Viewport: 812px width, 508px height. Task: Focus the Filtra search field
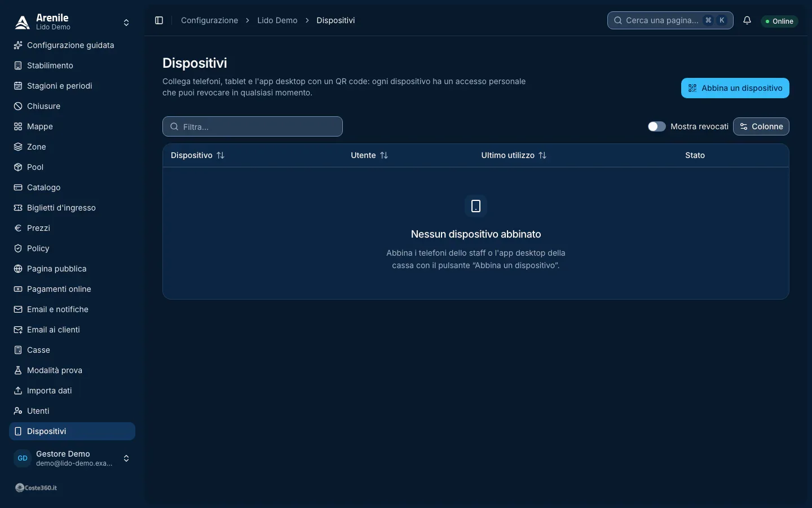click(253, 126)
